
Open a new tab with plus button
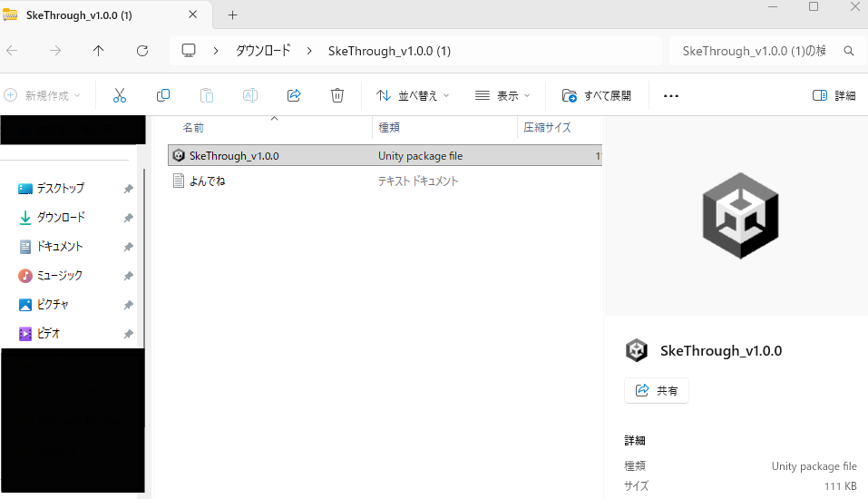[x=232, y=15]
